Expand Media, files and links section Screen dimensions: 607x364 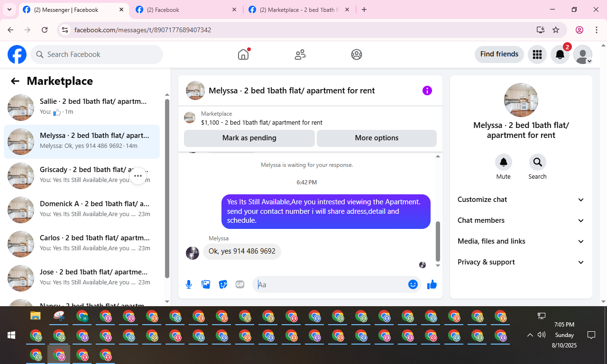521,241
